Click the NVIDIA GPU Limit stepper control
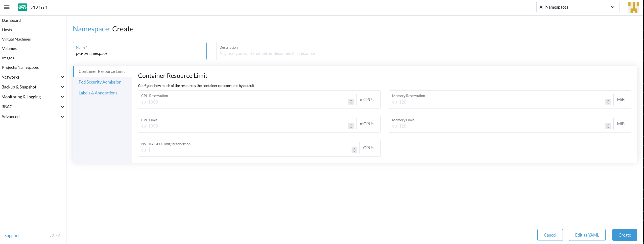The height and width of the screenshot is (244, 644). coord(354,150)
